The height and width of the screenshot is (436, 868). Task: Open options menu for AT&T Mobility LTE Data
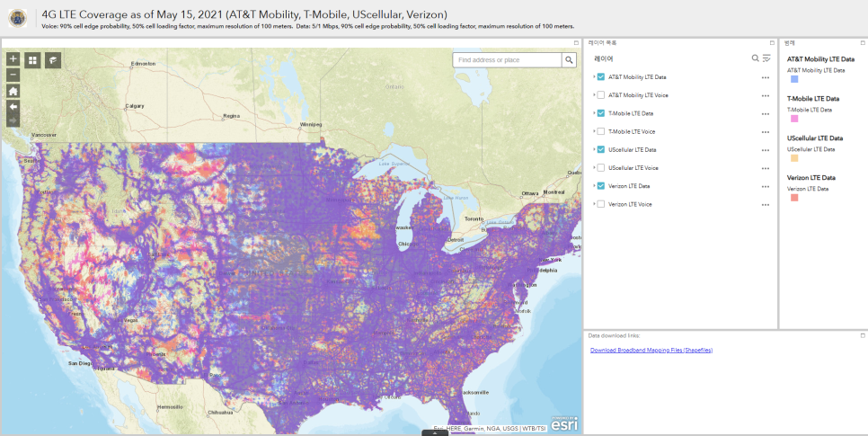click(x=766, y=77)
